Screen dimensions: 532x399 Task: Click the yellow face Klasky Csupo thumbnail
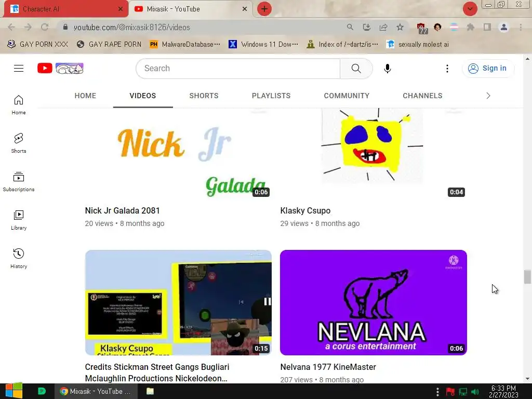[373, 154]
